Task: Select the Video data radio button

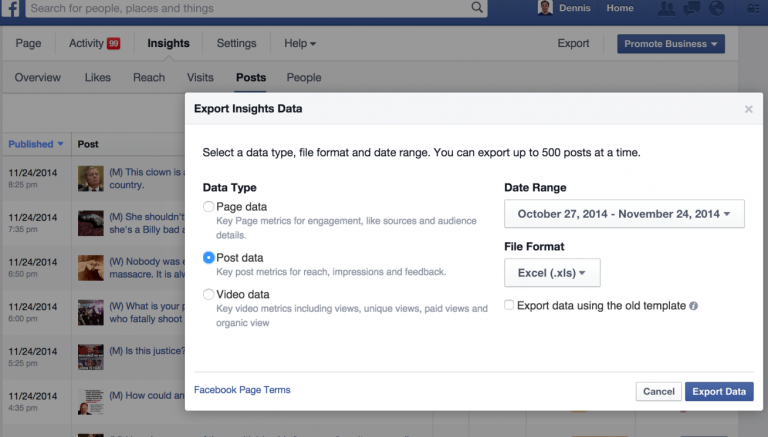Action: tap(209, 294)
